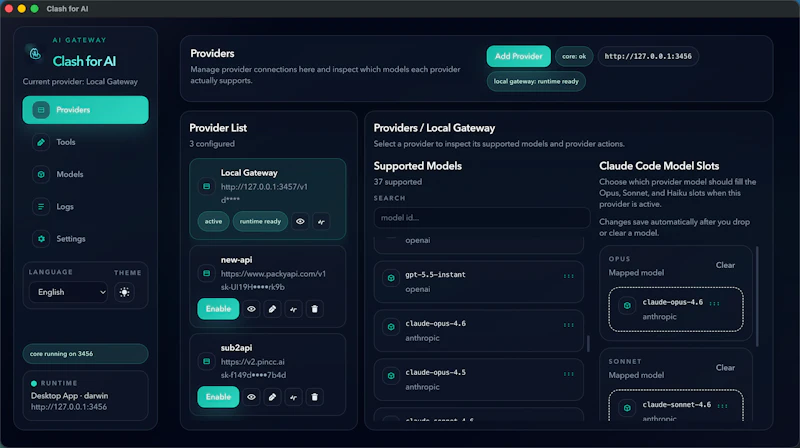
Task: Click the green Runtime status dot
Action: (x=34, y=383)
